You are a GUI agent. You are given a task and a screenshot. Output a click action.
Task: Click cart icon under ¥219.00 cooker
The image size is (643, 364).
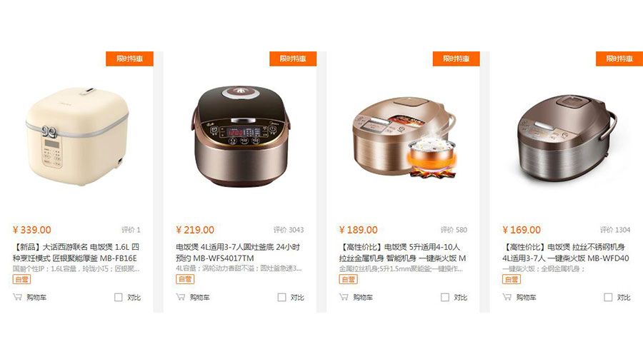pos(181,297)
